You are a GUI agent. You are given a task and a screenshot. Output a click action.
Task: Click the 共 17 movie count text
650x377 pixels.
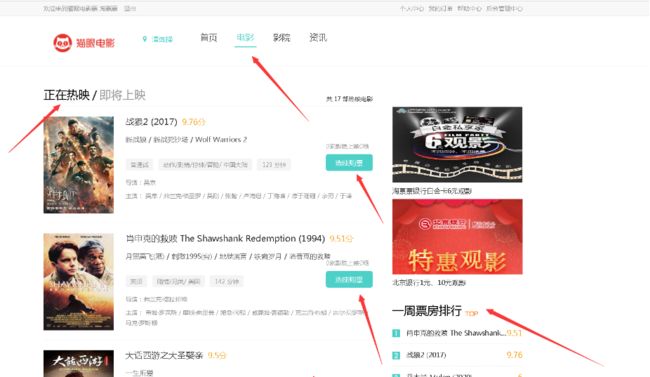[349, 99]
